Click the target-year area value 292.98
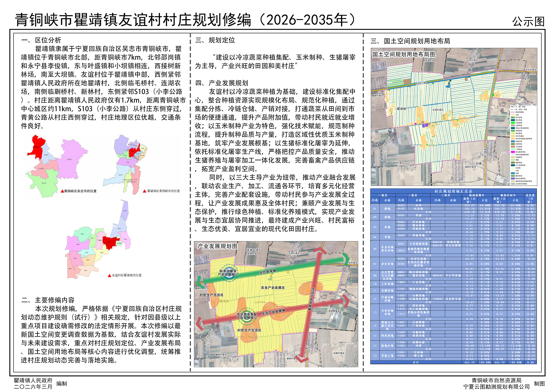Screen dimensions: 554x392 tap(500, 205)
